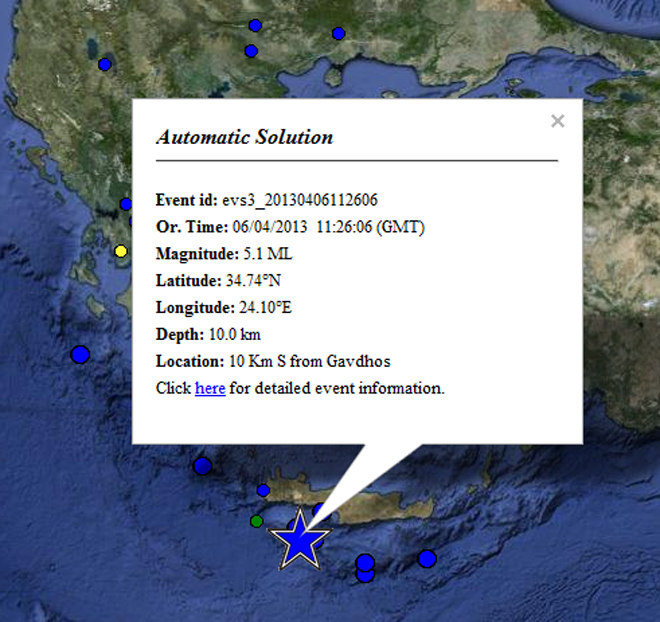The image size is (660, 622).
Task: Click the blue star epicenter marker
Action: tap(300, 542)
